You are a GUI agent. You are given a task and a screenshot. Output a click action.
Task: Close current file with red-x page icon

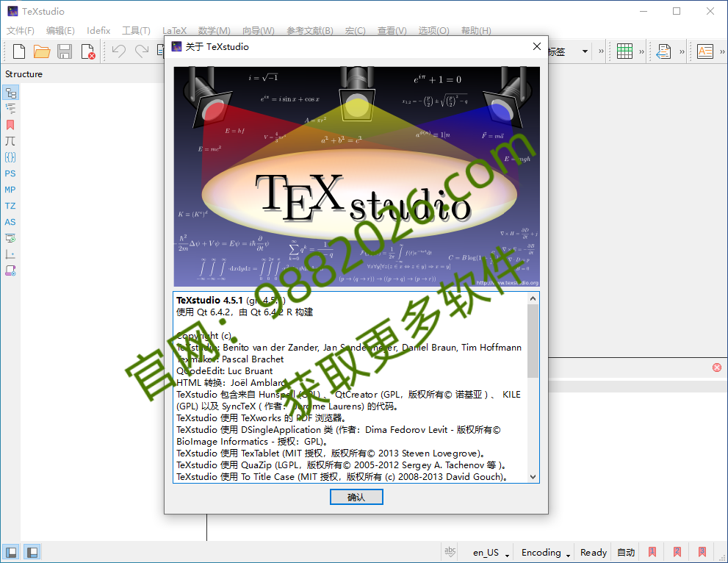coord(87,51)
